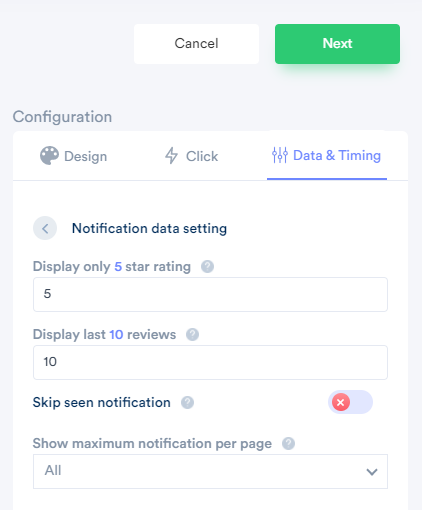Screen dimensions: 422x510
Task: Focus the star rating input field
Action: (x=210, y=294)
